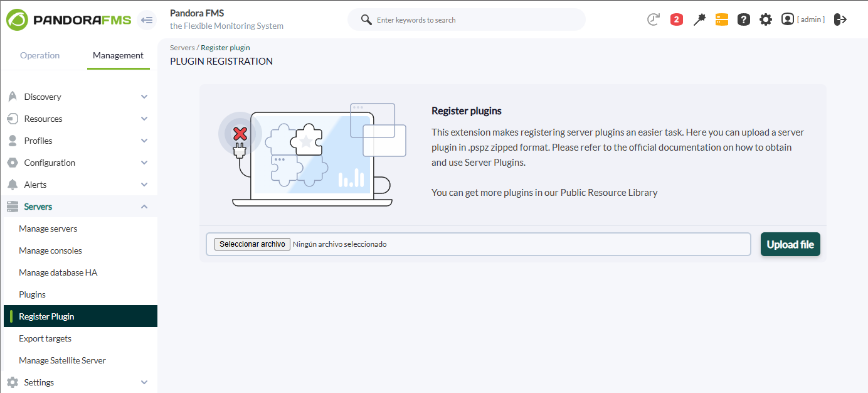Open the help question mark icon
Viewport: 868px width, 393px height.
744,19
